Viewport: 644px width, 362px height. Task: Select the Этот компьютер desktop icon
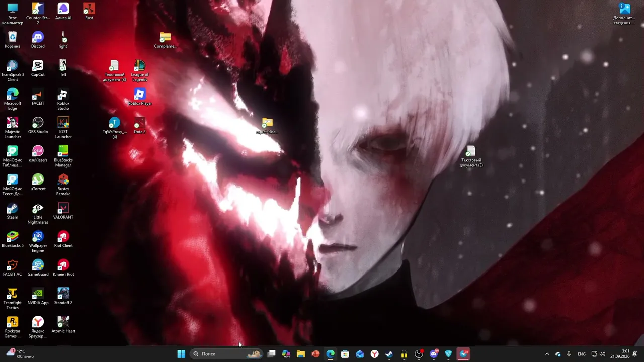coord(12,14)
